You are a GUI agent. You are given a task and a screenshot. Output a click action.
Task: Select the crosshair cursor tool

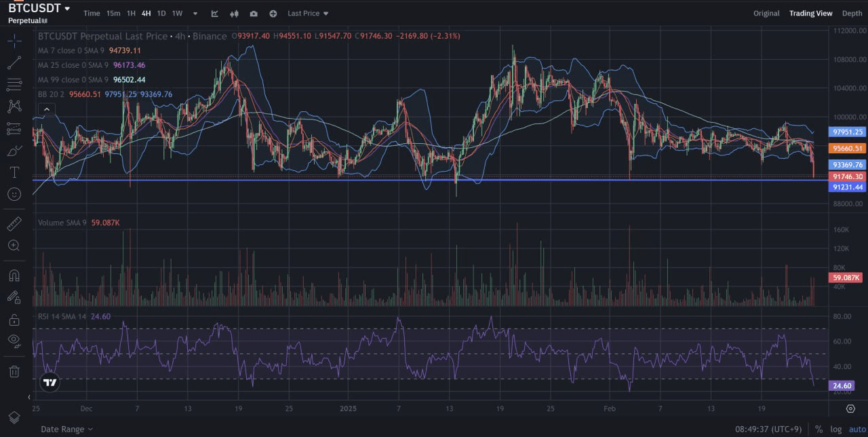[14, 41]
